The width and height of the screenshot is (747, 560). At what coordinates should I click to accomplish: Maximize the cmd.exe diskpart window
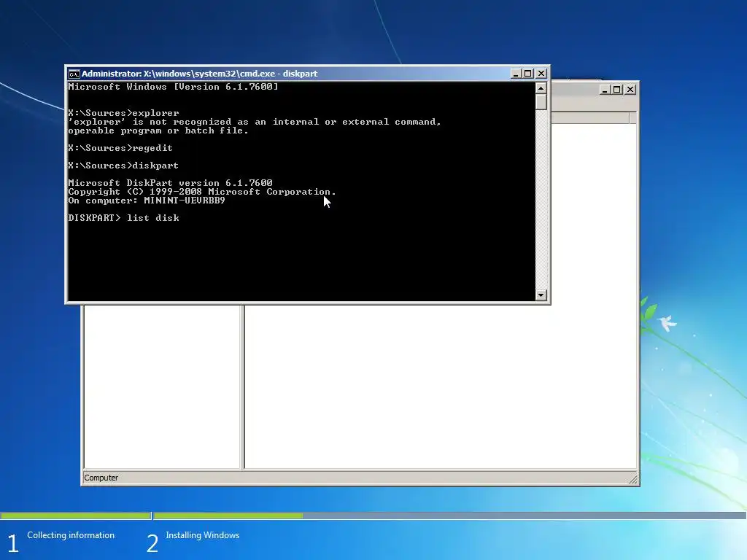click(x=528, y=74)
